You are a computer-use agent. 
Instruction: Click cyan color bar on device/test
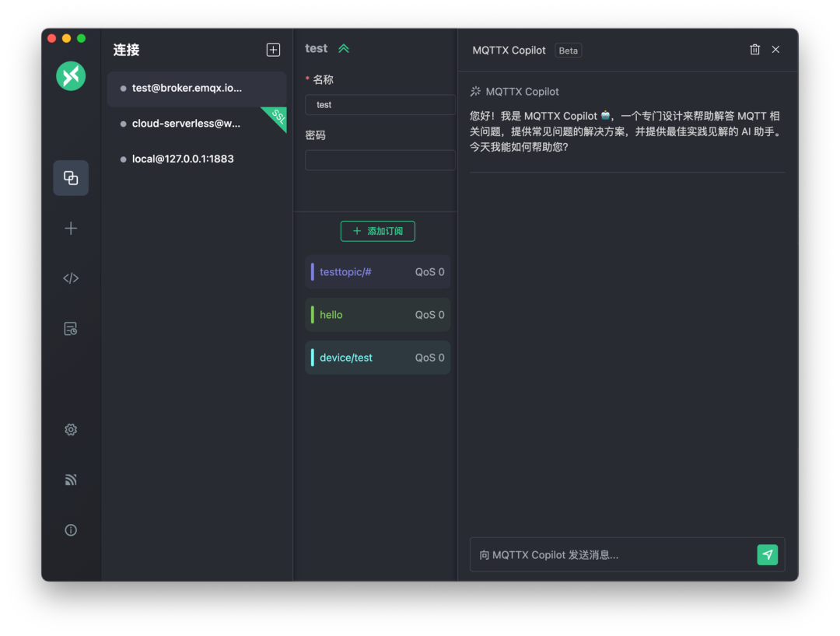coord(313,358)
